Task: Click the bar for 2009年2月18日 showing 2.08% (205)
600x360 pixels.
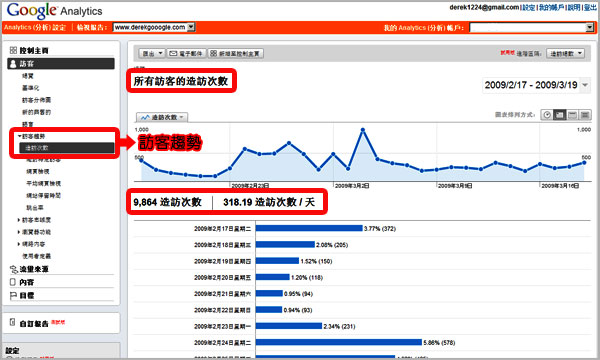Action: click(285, 244)
